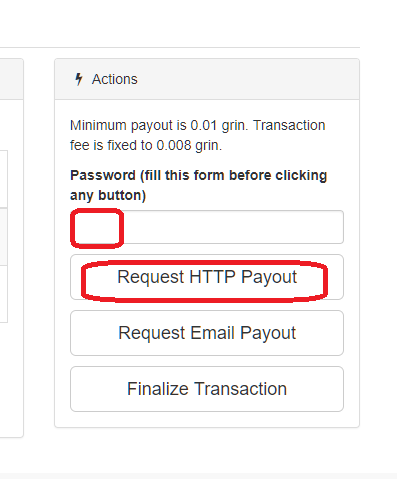Select the Actions panel heading text
Screen dimensions: 397x479
click(115, 79)
